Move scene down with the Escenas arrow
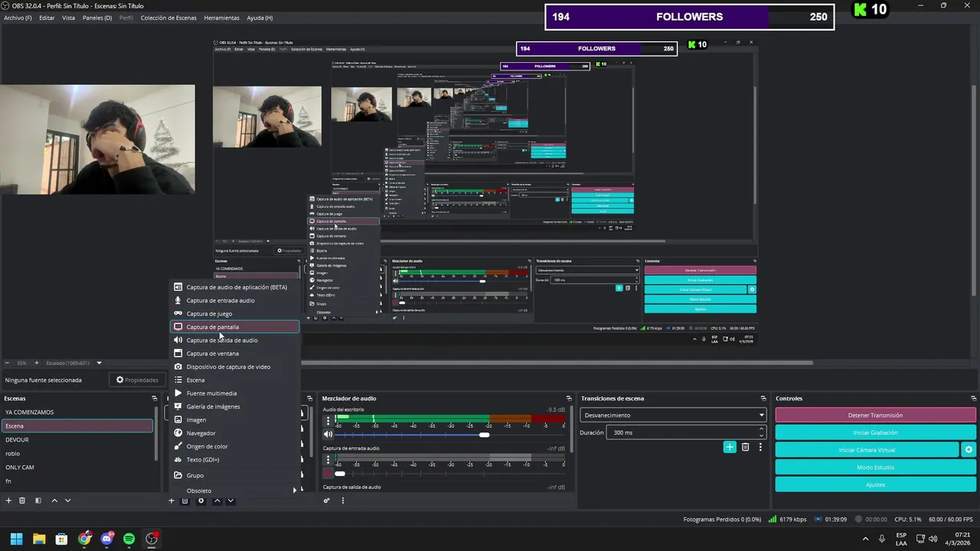The image size is (980, 551). point(67,500)
